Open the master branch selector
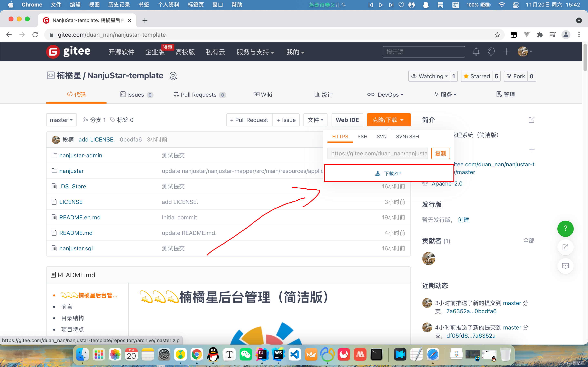 tap(61, 120)
